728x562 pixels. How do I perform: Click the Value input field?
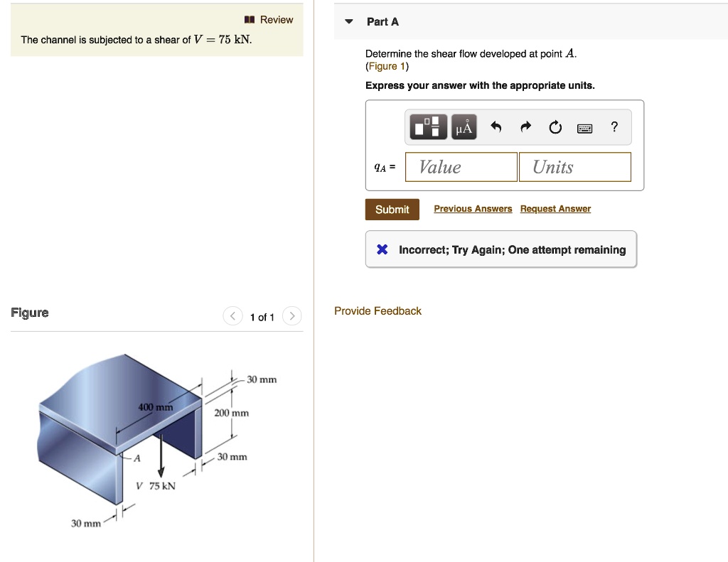point(461,166)
